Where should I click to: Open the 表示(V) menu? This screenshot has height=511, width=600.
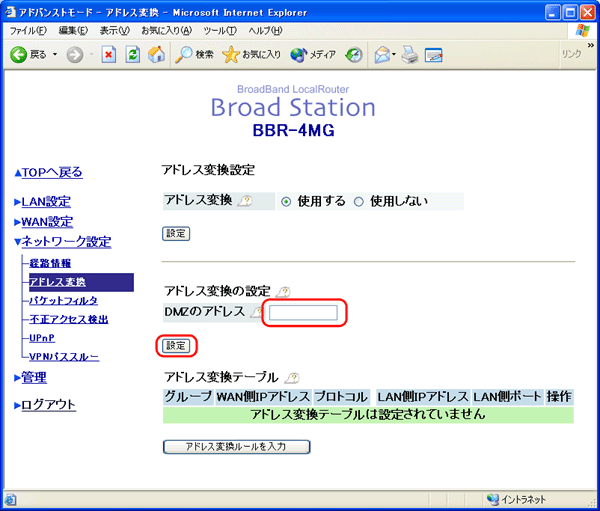point(114,31)
